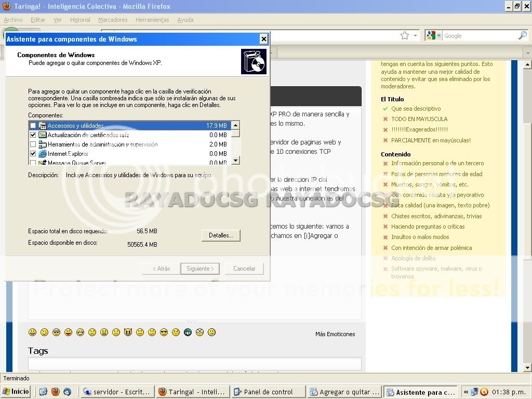532x399 pixels.
Task: Open the Herramientas menu
Action: (x=152, y=20)
